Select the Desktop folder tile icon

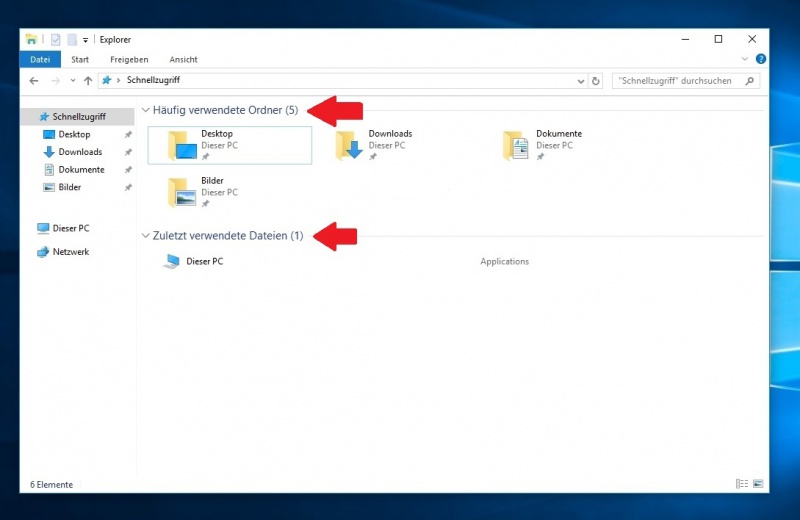click(182, 145)
